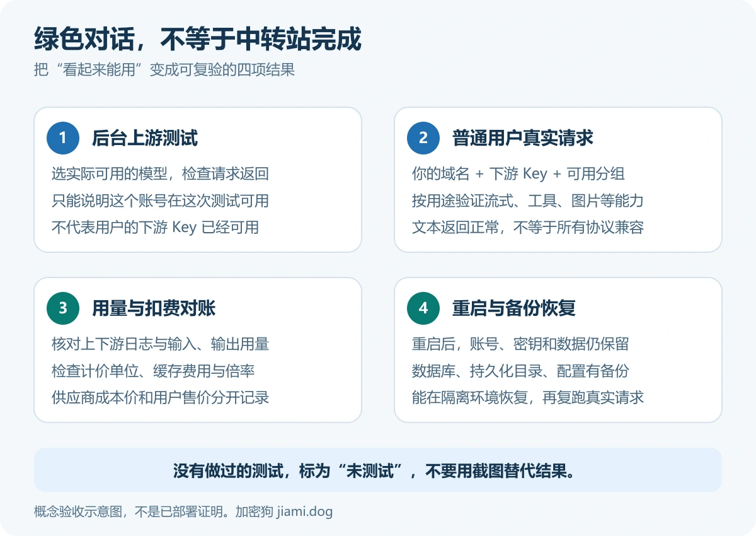Click the heading 普通用户真实请求
The height and width of the screenshot is (536, 756).
[x=523, y=138]
